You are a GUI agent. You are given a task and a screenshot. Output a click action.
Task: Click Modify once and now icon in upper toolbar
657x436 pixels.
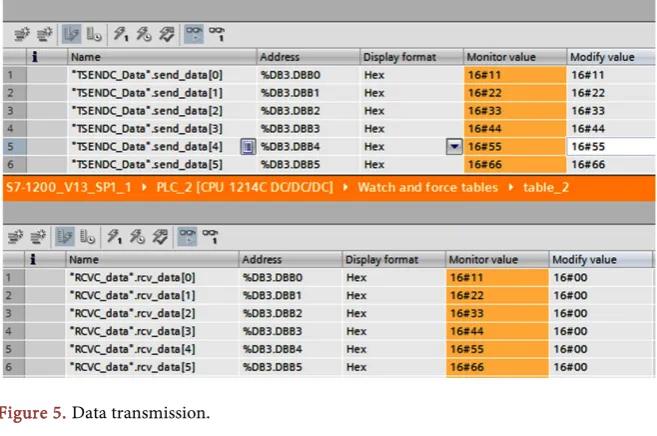click(x=121, y=34)
